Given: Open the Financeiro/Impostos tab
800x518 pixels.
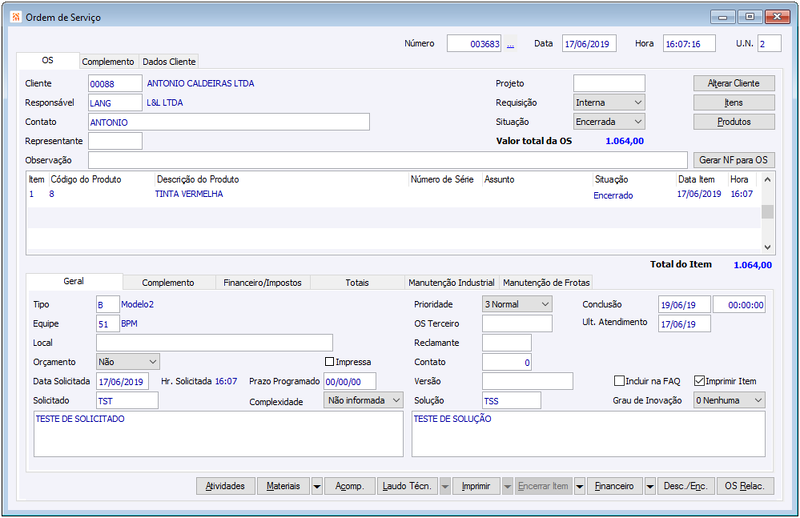Looking at the screenshot, I should (x=262, y=283).
